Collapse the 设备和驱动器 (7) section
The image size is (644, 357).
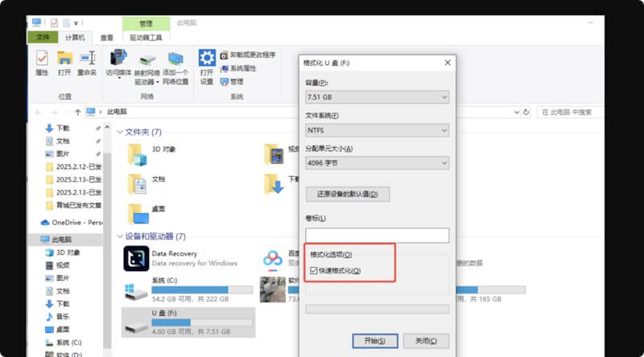[x=120, y=236]
